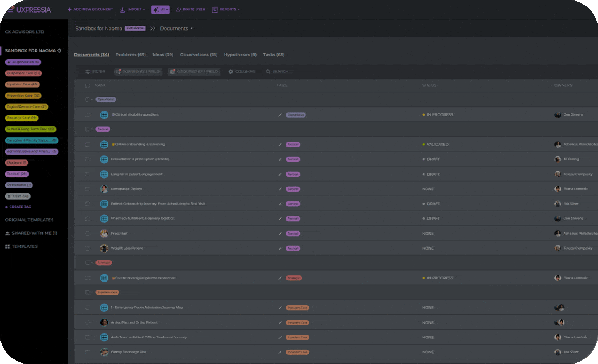Open the Hypotheses tab

[240, 55]
